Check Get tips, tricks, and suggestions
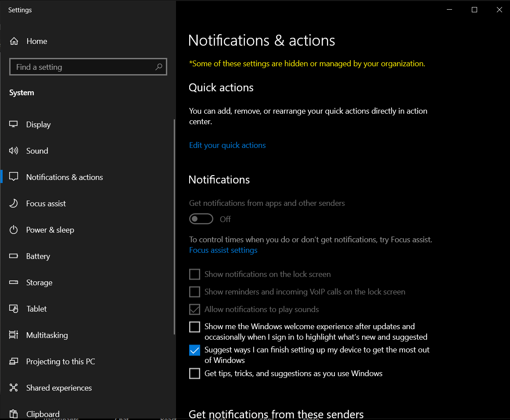Viewport: 510px width, 420px height. (x=194, y=373)
